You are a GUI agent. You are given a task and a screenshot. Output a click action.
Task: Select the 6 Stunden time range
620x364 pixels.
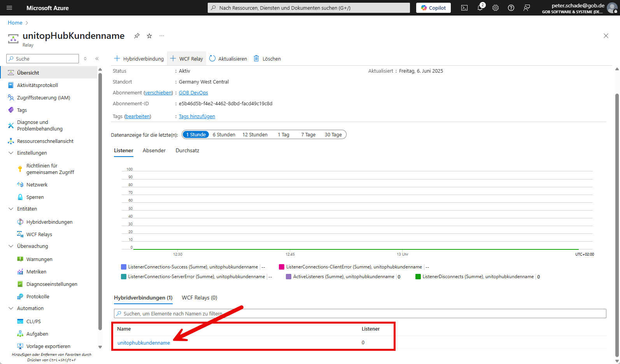click(x=224, y=135)
